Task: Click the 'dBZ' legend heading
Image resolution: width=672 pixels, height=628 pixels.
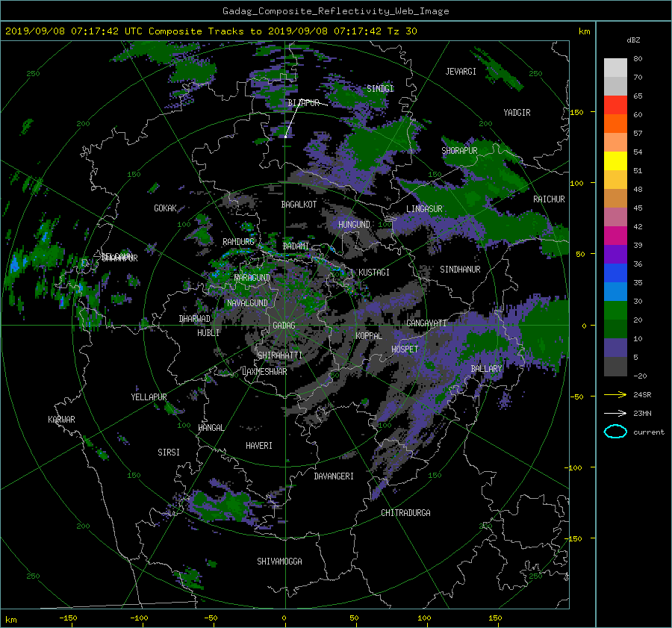Action: 633,40
